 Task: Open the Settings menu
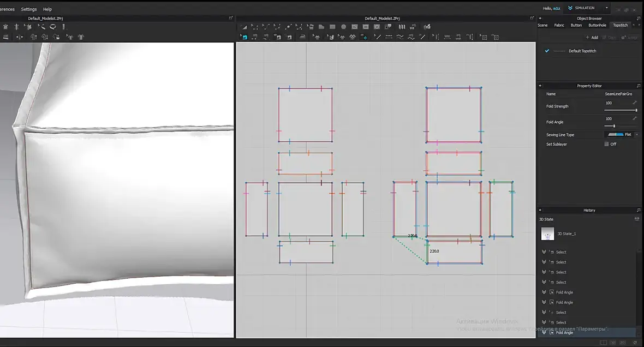click(29, 9)
